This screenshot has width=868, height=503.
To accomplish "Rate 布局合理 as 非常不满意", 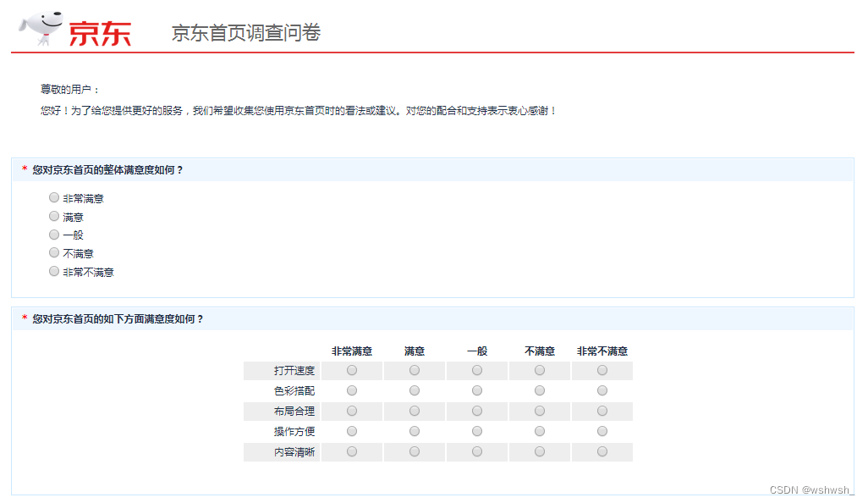I will point(602,411).
